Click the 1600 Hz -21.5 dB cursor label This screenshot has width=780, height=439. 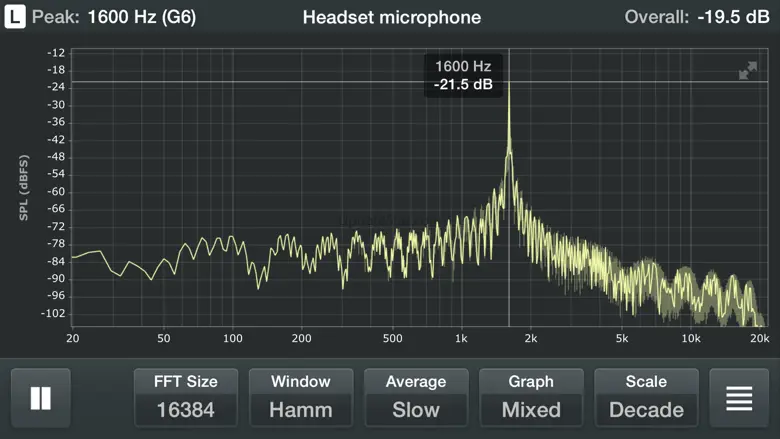pyautogui.click(x=462, y=76)
